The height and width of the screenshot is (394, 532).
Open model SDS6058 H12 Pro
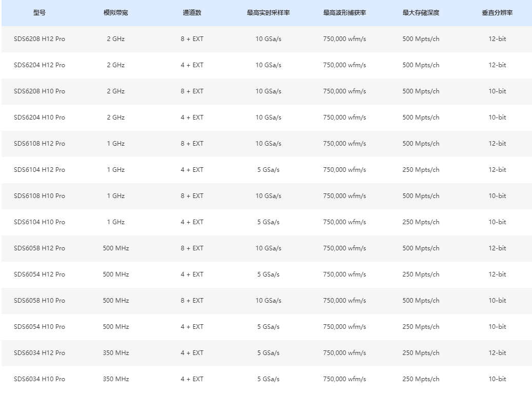pyautogui.click(x=40, y=248)
